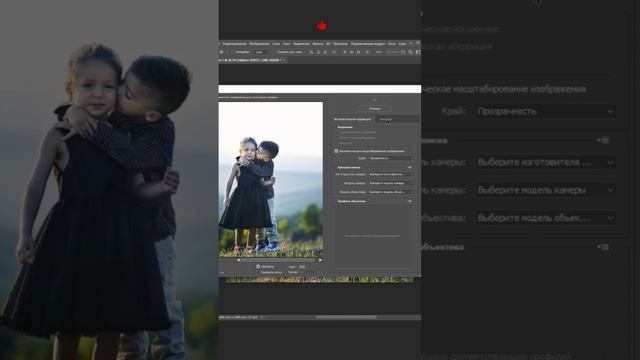
Task: Open the Слои menu
Action: 276,44
